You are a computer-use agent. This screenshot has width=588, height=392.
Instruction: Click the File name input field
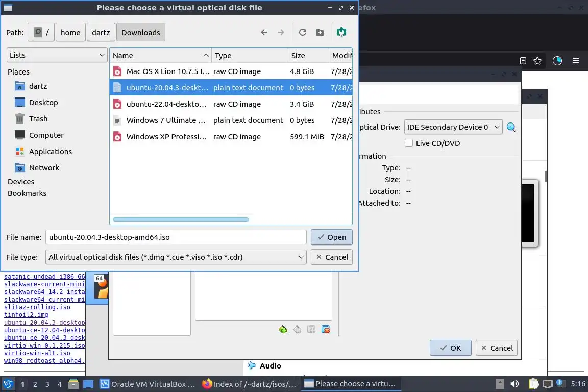click(x=176, y=237)
